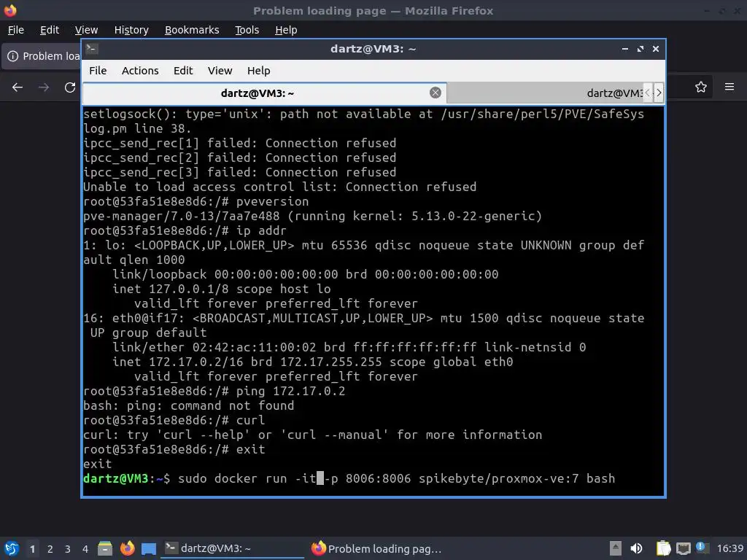The image size is (747, 560).
Task: Open Firefox File menu
Action: click(16, 30)
